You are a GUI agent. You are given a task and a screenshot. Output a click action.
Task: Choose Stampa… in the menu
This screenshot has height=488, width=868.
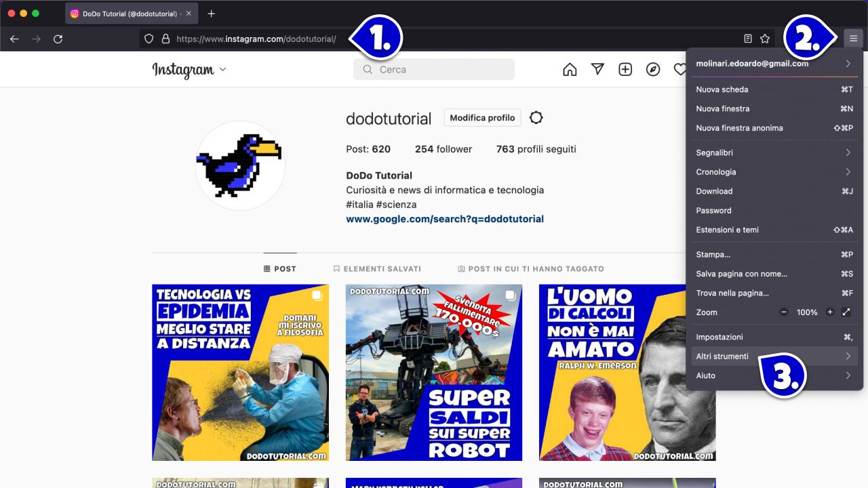pos(774,255)
